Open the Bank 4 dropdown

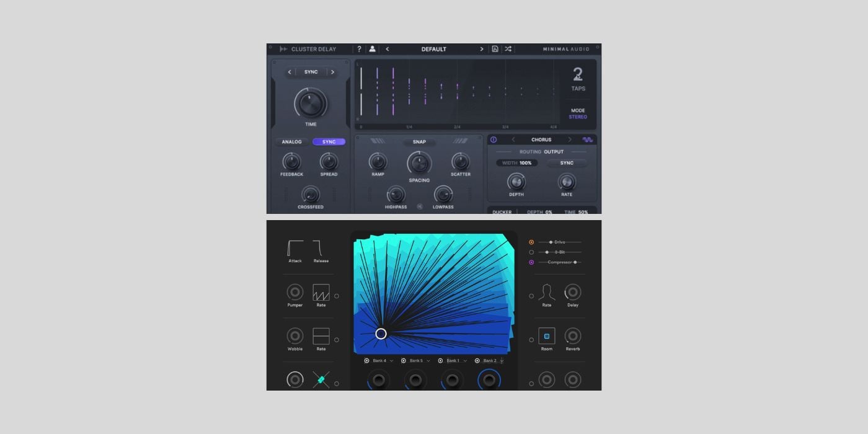click(x=391, y=361)
